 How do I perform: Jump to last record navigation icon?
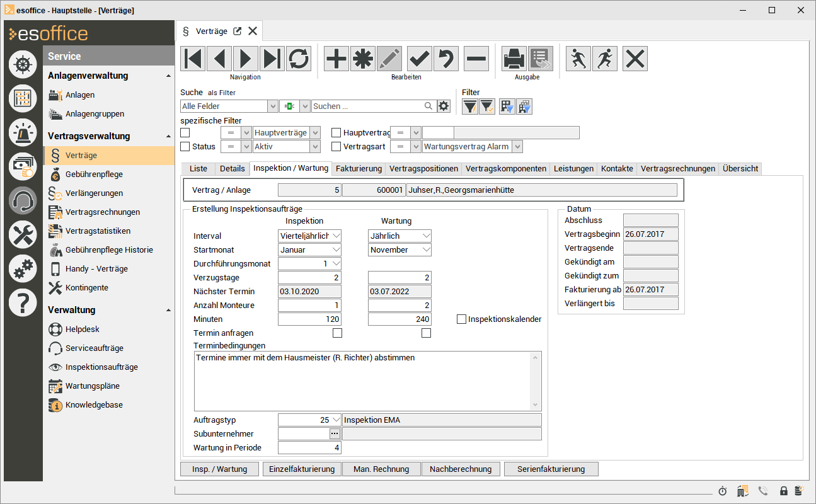(272, 59)
